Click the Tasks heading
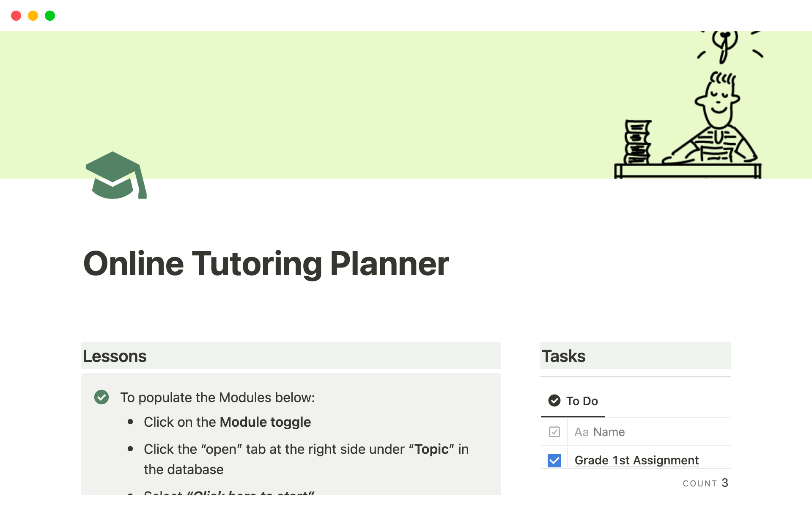Screen dimensions: 812x508 563,356
